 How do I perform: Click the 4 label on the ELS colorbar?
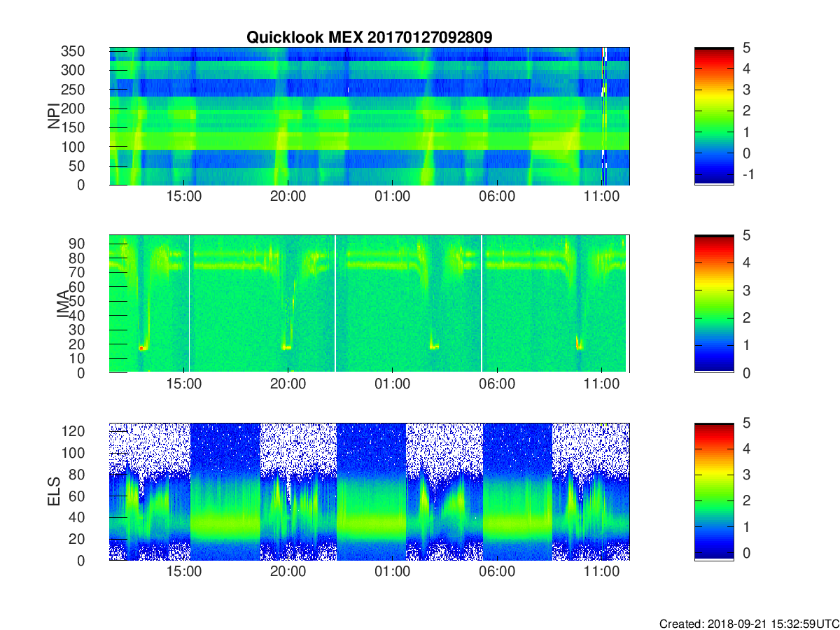pyautogui.click(x=746, y=449)
